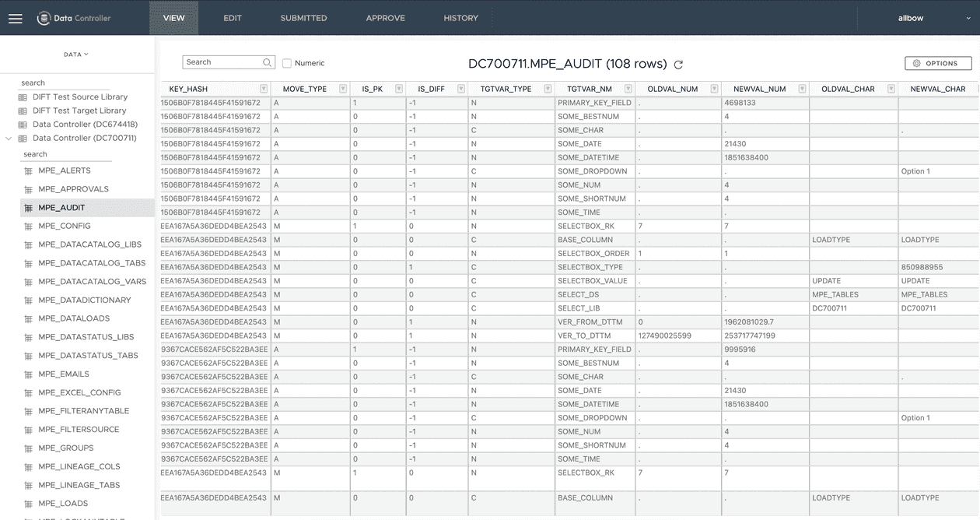Screen dimensions: 980x520
Task: Open IS_PK column filter dropdown
Action: 399,89
